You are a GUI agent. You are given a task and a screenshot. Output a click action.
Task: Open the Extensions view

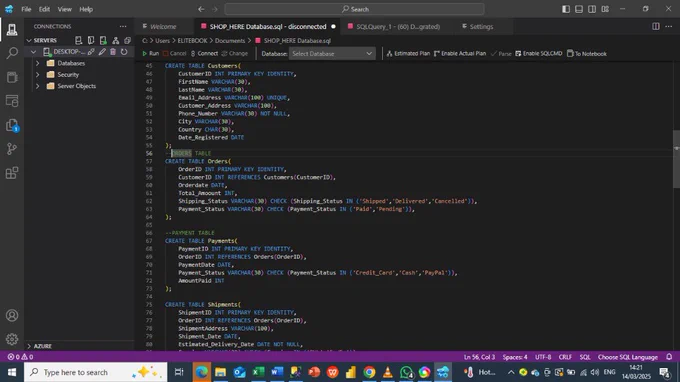click(12, 173)
